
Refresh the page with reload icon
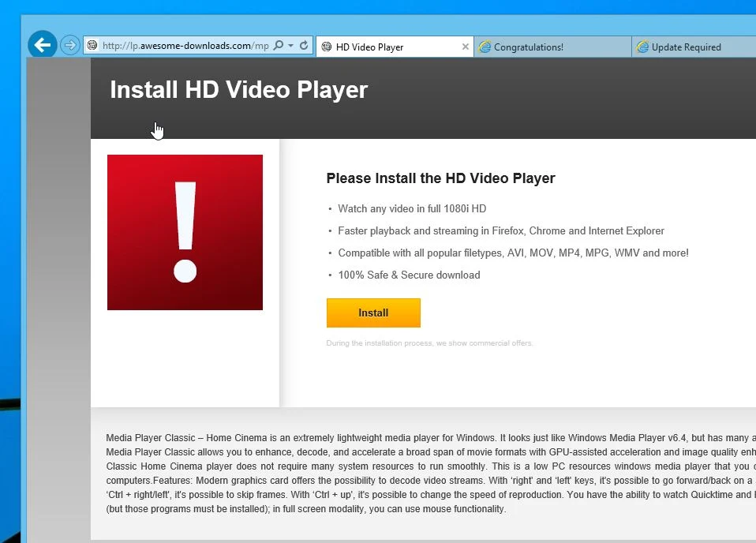(304, 45)
